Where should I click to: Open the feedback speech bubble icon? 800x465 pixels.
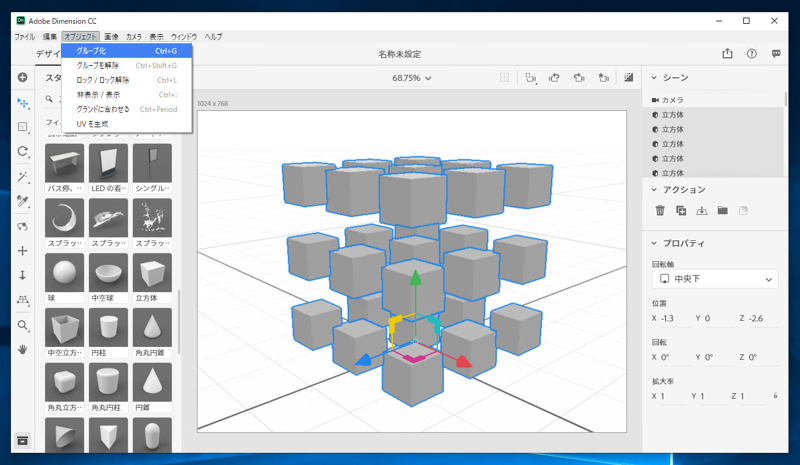(x=776, y=54)
